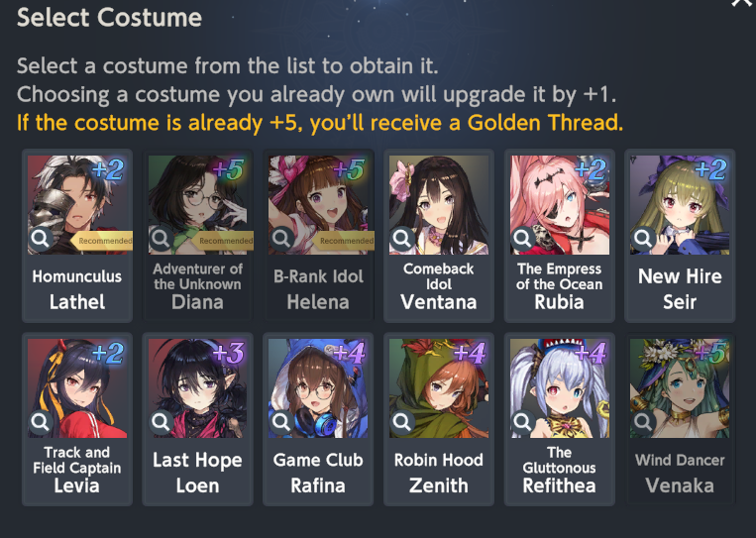Select the Homunculus Lathel costume portrait
Image resolution: width=756 pixels, height=538 pixels.
click(77, 205)
